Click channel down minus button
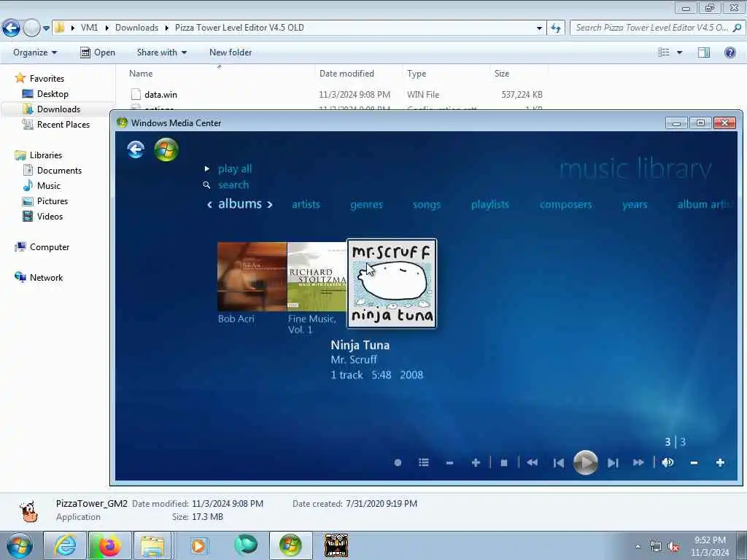Viewport: 747px width, 560px height. tap(449, 462)
